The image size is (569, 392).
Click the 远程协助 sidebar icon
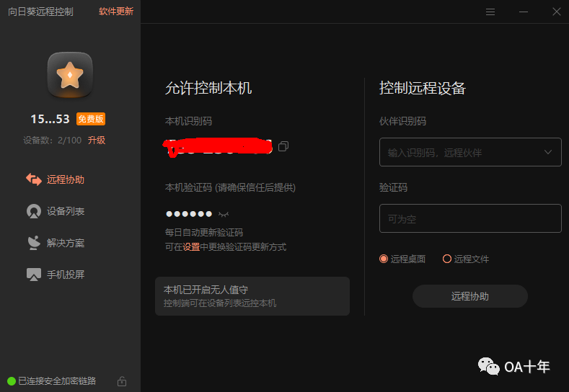coord(34,179)
